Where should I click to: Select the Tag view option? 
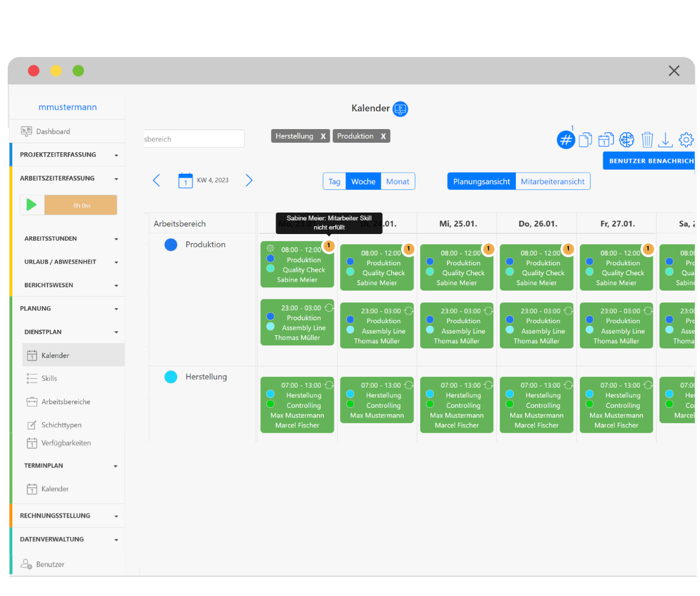coord(334,182)
